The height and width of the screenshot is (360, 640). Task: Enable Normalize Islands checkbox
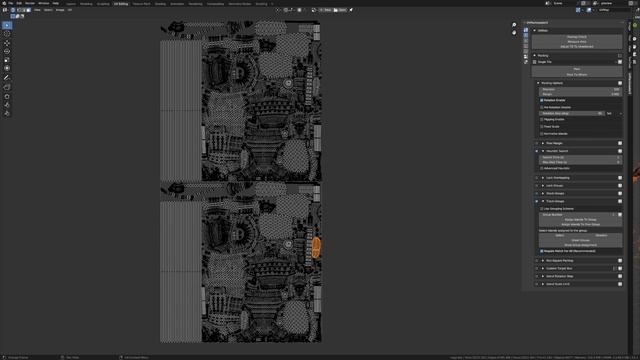542,134
